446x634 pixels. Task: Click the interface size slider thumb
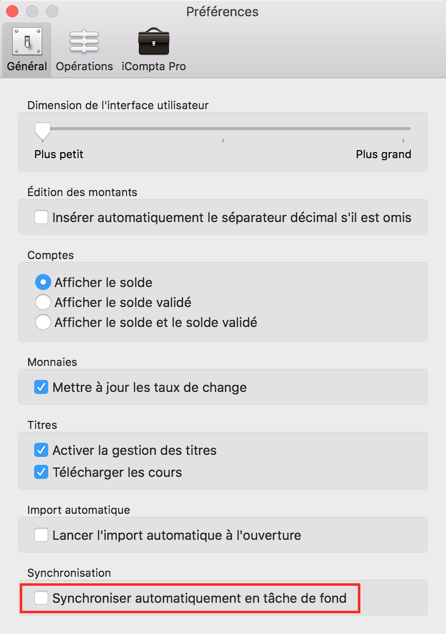42,131
